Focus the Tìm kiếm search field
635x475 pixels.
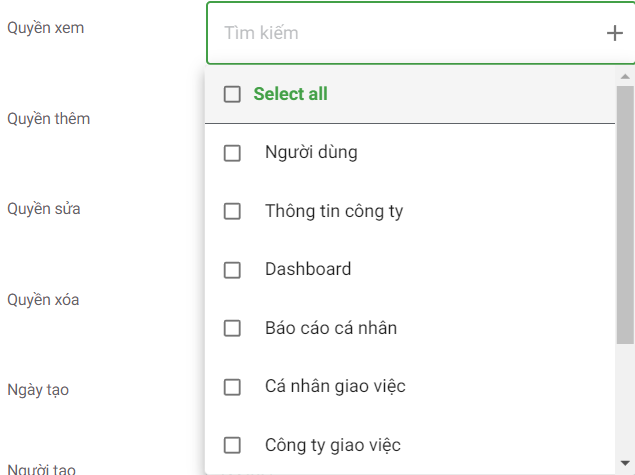pos(400,33)
